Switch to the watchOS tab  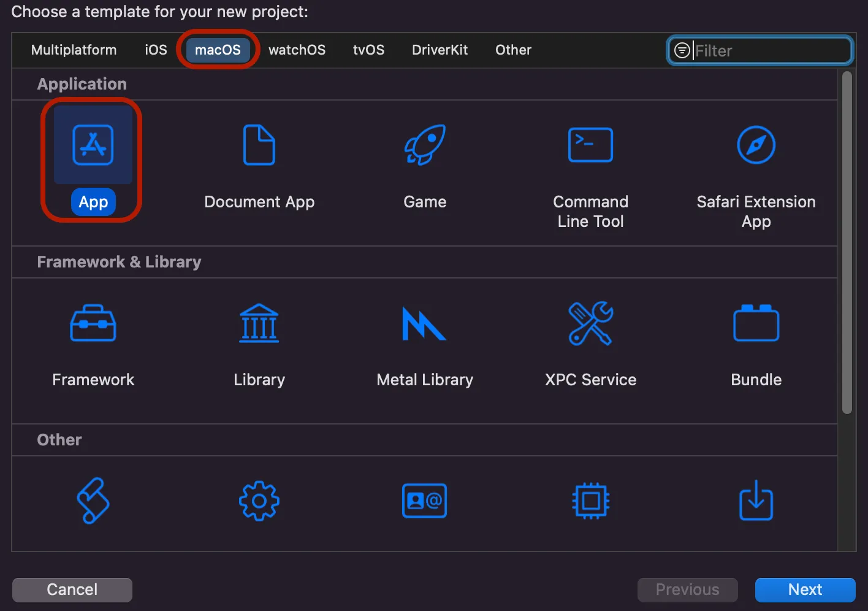(297, 50)
